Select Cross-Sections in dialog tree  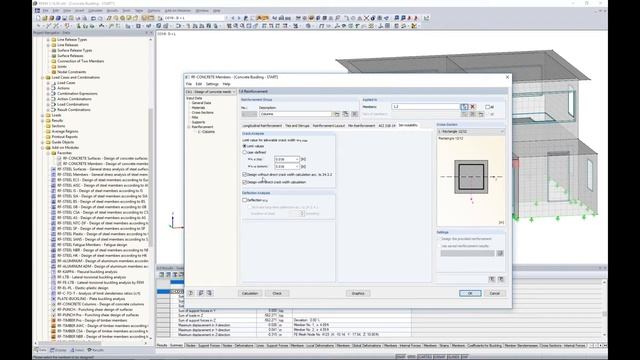[202, 112]
